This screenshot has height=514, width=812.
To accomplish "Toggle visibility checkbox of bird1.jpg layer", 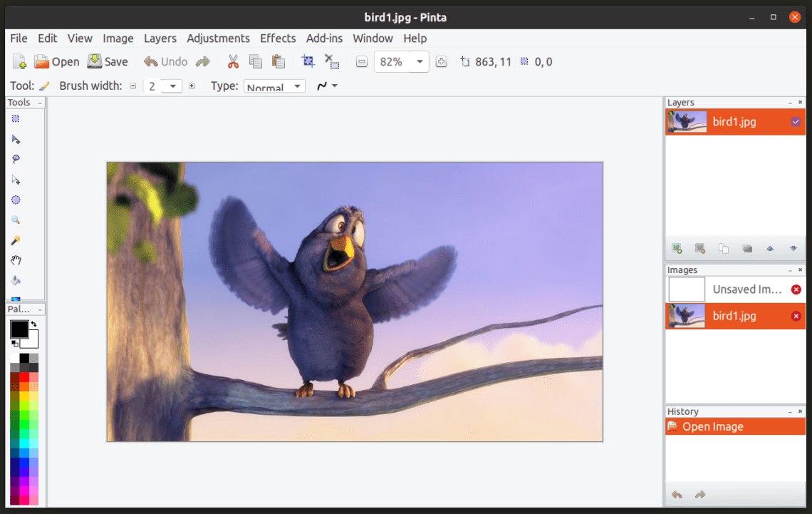I will [796, 122].
